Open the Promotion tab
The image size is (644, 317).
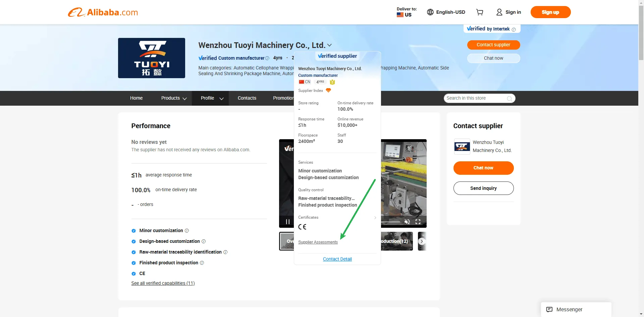pos(283,98)
